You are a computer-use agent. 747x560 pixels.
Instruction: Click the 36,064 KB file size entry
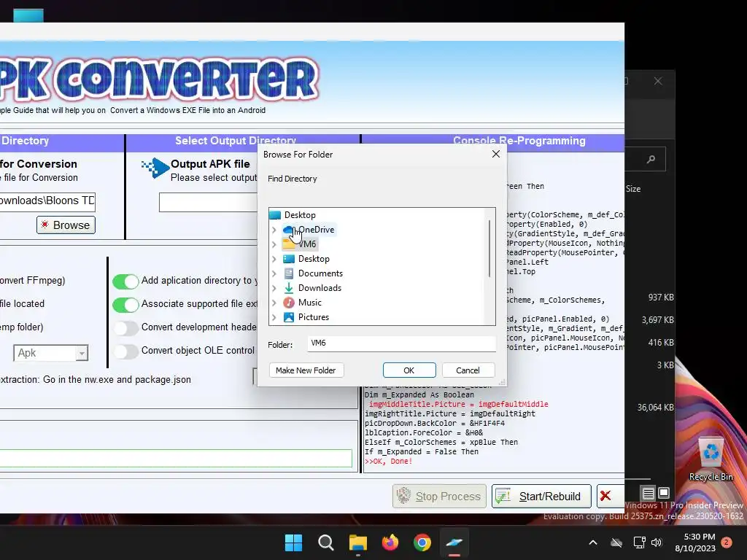[x=656, y=408]
